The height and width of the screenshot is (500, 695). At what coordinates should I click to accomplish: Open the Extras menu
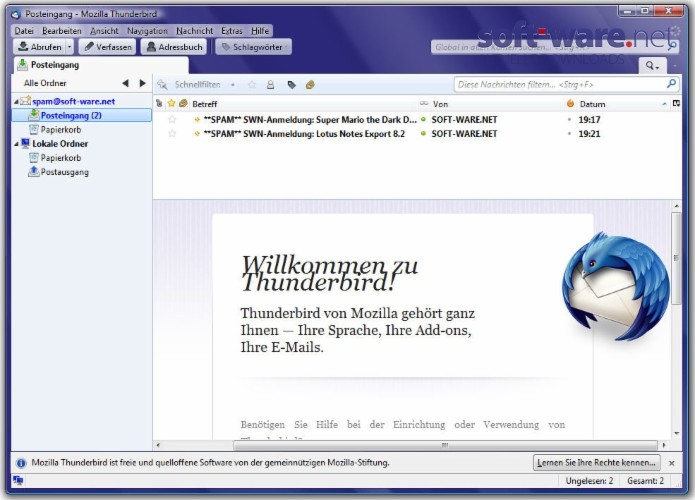[x=232, y=31]
